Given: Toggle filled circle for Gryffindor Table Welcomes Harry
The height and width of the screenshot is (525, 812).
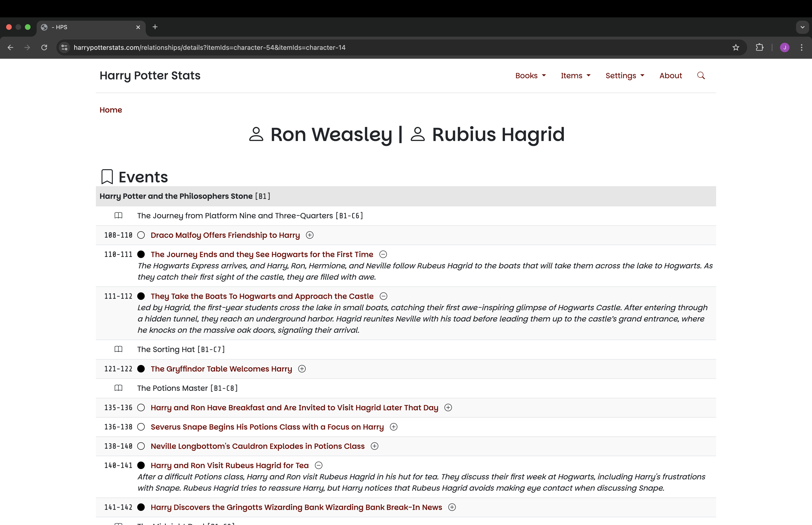Looking at the screenshot, I should coord(141,369).
